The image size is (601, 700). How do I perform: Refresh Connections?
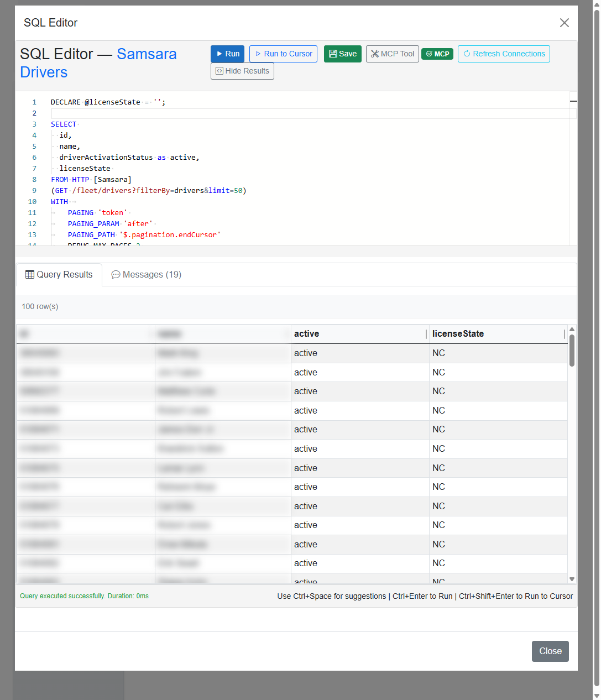tap(504, 54)
